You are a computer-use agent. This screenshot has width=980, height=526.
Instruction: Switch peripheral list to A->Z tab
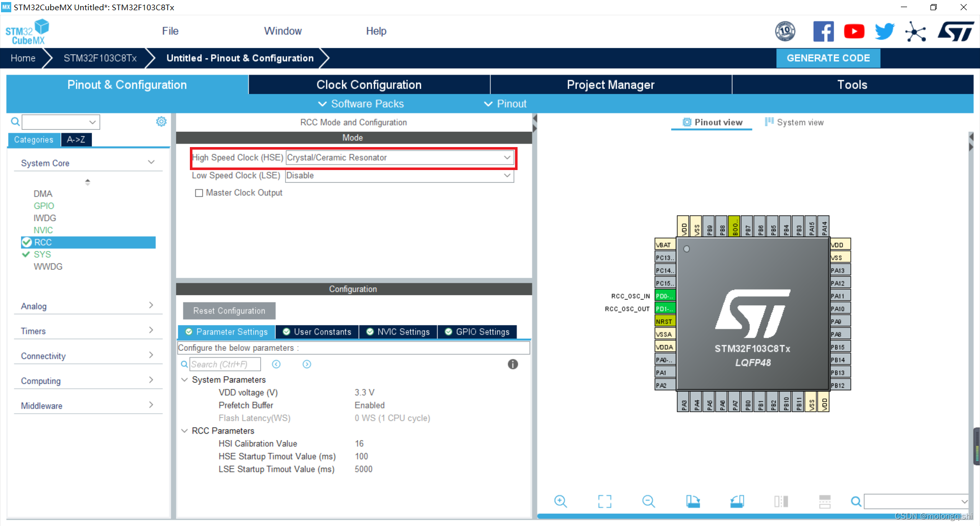[76, 139]
